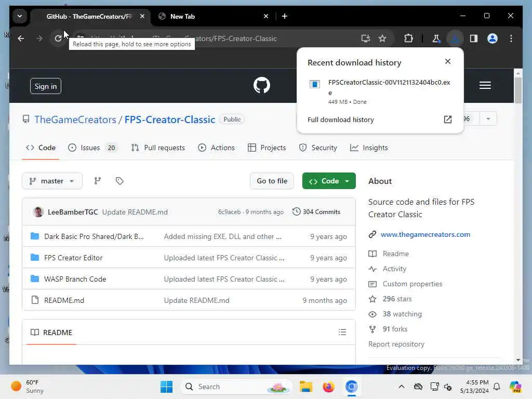The image size is (532, 399).
Task: Click the install app icon in address bar
Action: pyautogui.click(x=366, y=38)
